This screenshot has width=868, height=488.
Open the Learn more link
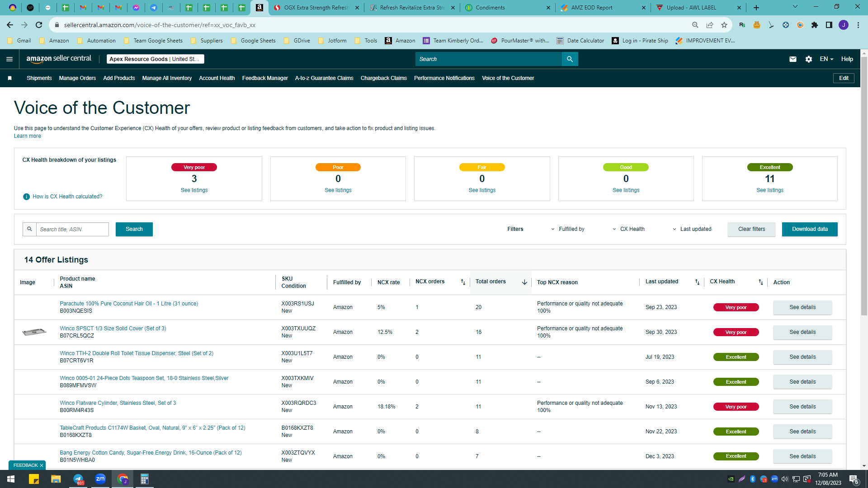(27, 136)
